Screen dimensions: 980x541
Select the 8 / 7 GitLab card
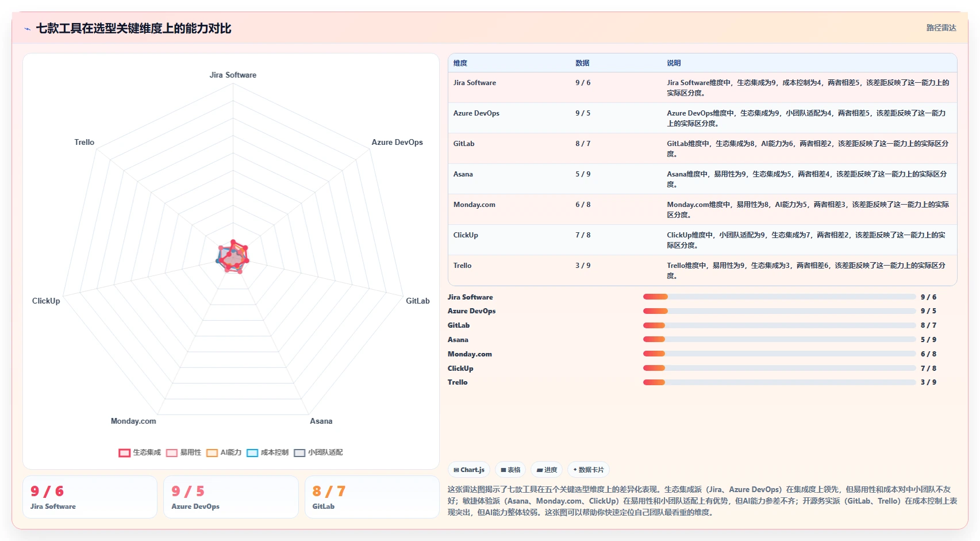pyautogui.click(x=372, y=497)
